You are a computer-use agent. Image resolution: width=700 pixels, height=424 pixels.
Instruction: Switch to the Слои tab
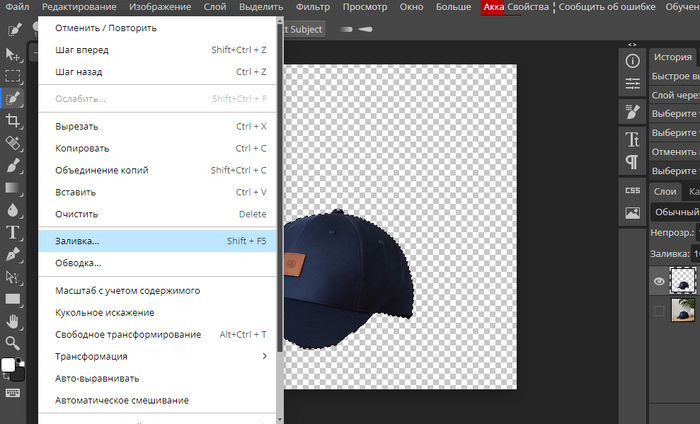(x=665, y=191)
